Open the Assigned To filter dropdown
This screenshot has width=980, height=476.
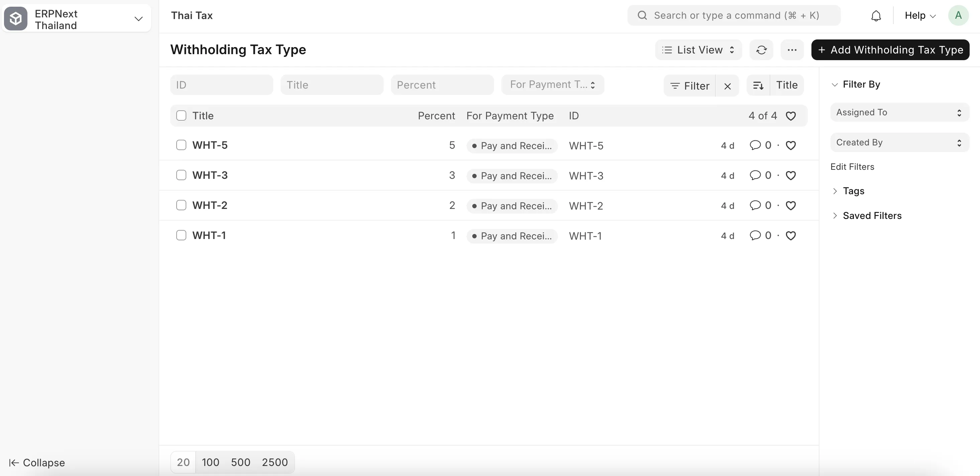[x=899, y=113]
